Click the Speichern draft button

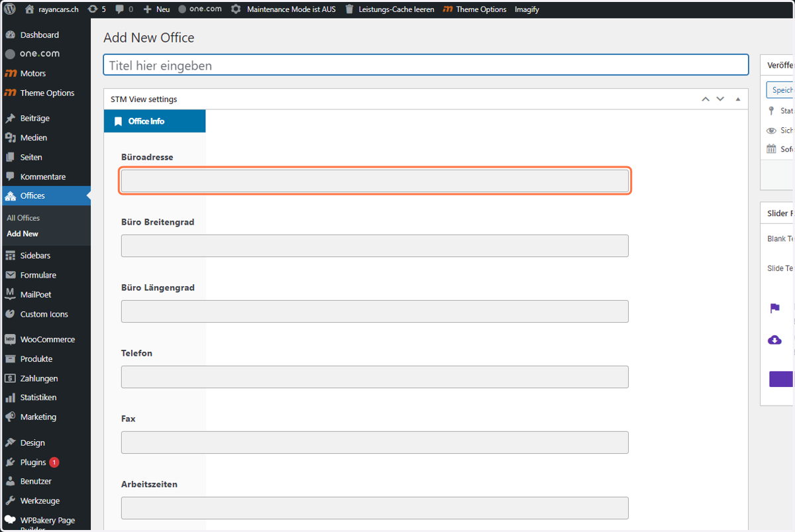[781, 90]
